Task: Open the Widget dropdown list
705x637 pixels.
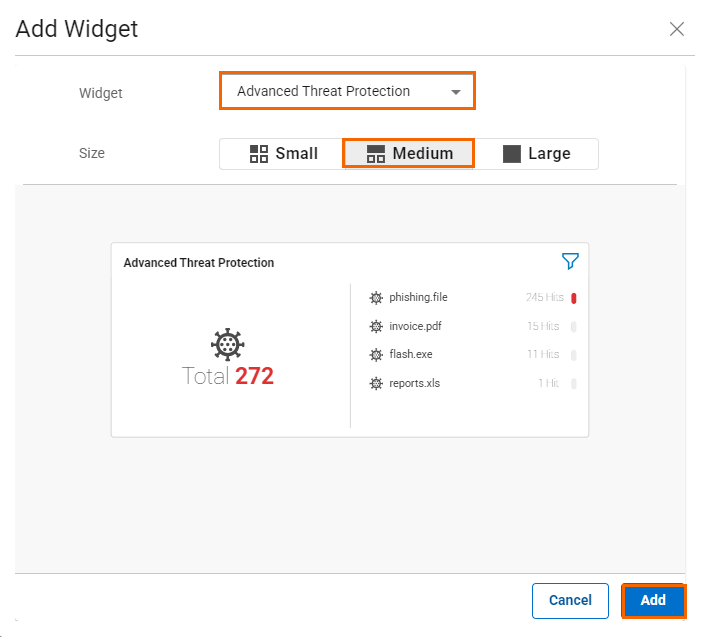Action: [x=346, y=91]
